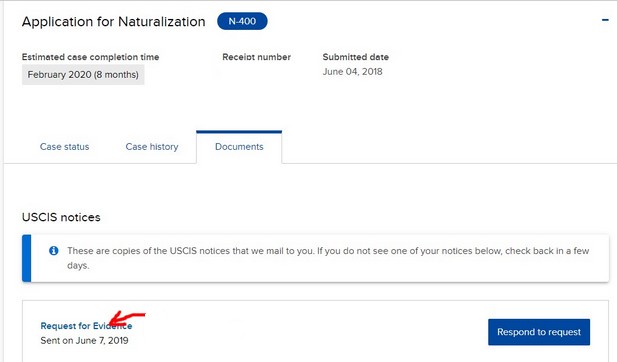Click the estimated completion 'February 2020 (8 months)' value

click(83, 75)
